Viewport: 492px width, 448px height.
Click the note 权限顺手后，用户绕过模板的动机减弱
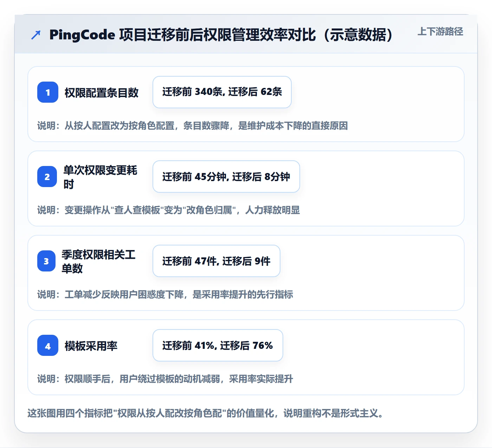165,379
